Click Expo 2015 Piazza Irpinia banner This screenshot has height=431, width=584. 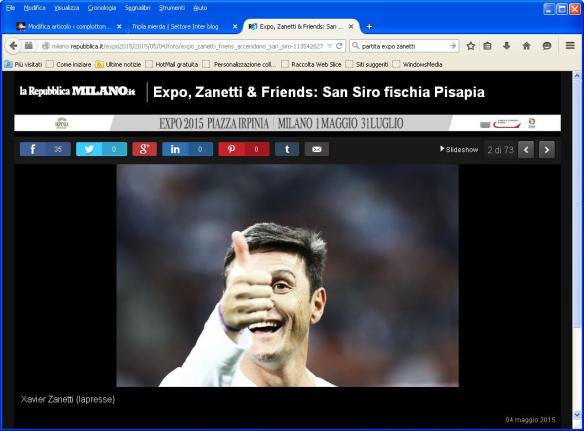pos(287,123)
